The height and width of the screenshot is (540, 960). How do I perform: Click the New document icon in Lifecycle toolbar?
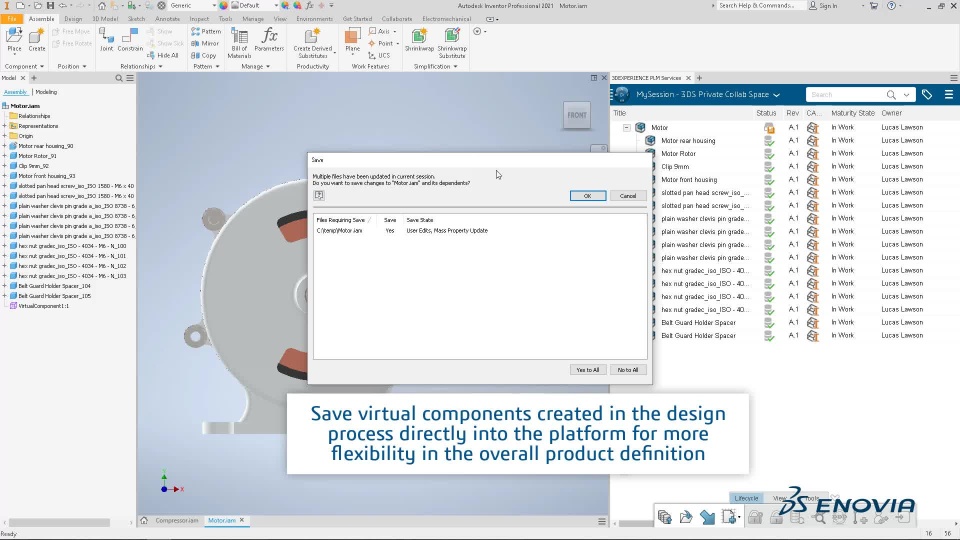click(x=729, y=517)
